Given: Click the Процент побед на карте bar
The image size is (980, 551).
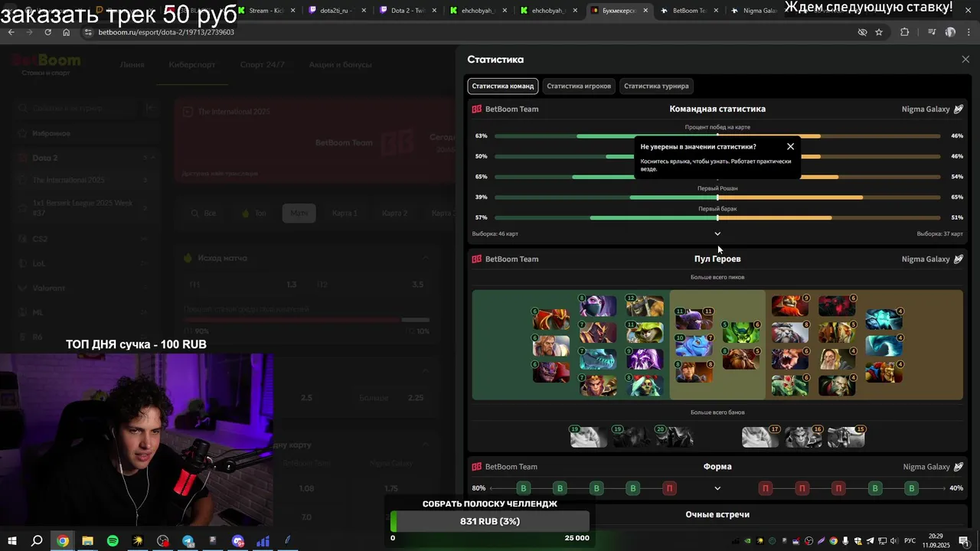Looking at the screenshot, I should [717, 135].
